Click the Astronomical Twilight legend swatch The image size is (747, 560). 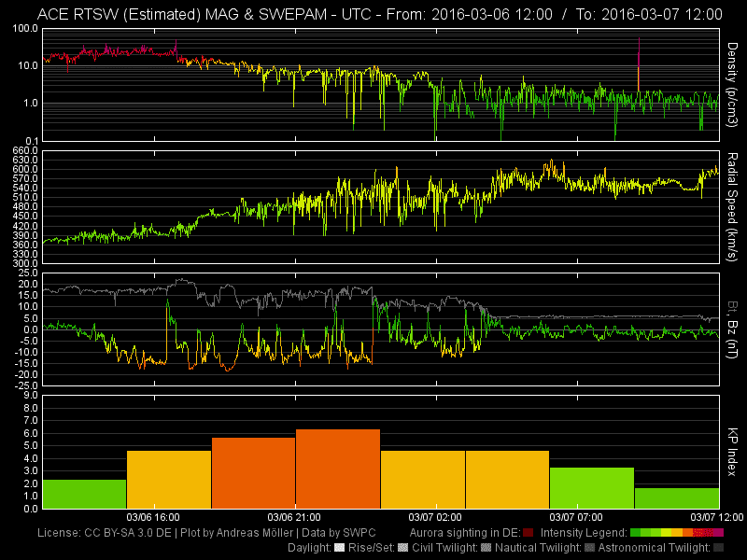click(718, 547)
